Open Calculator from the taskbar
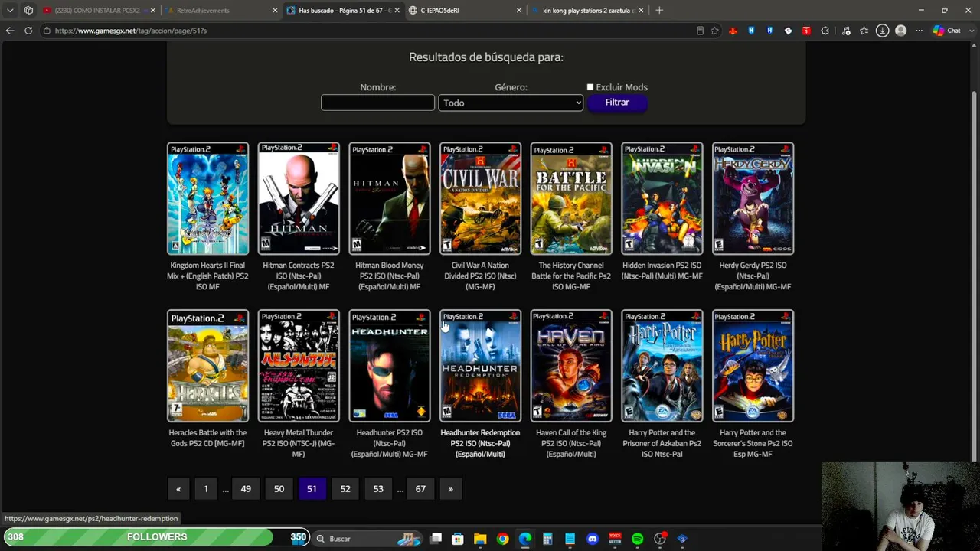The image size is (980, 551). point(547,539)
